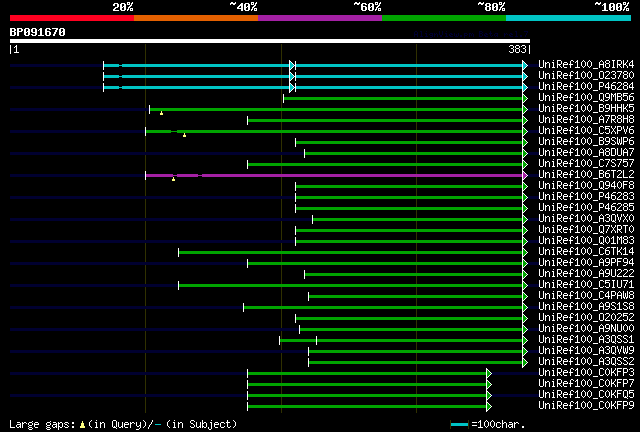Open the UniRef100_A8IRK4 hit label
Screen dimensions: 640x432
click(x=586, y=65)
